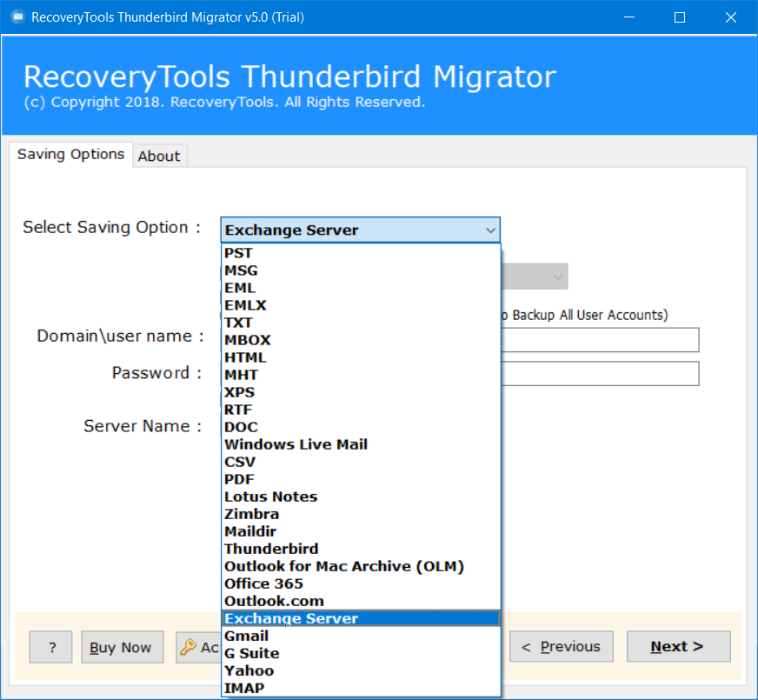Image resolution: width=758 pixels, height=700 pixels.
Task: Choose PST from the saving list
Action: click(x=361, y=253)
